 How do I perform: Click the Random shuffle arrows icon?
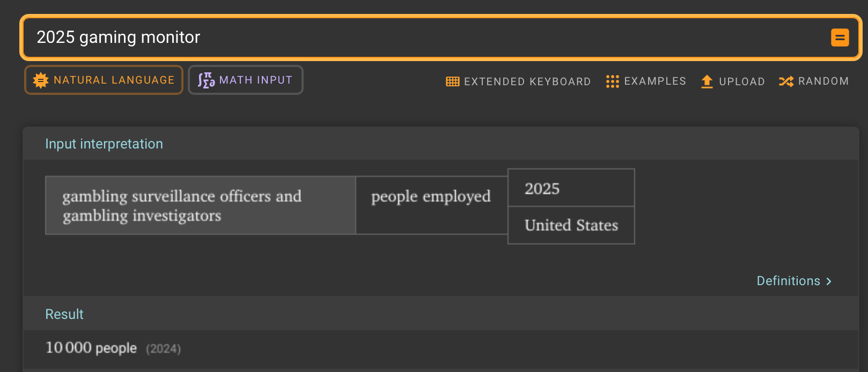pos(786,81)
